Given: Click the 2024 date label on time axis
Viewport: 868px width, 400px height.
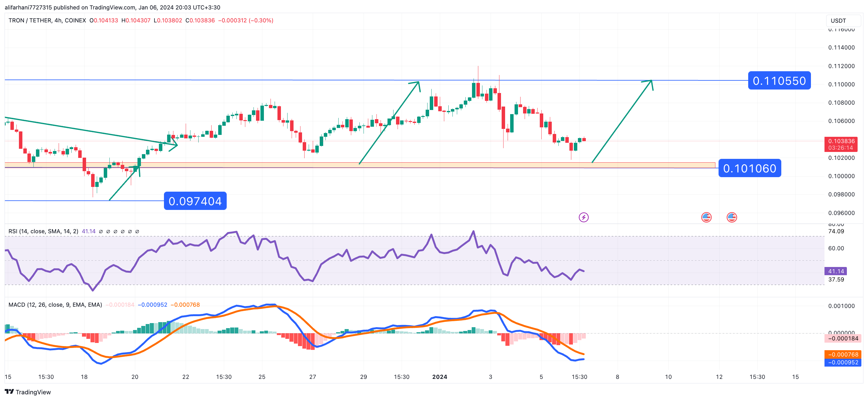Looking at the screenshot, I should click(440, 377).
